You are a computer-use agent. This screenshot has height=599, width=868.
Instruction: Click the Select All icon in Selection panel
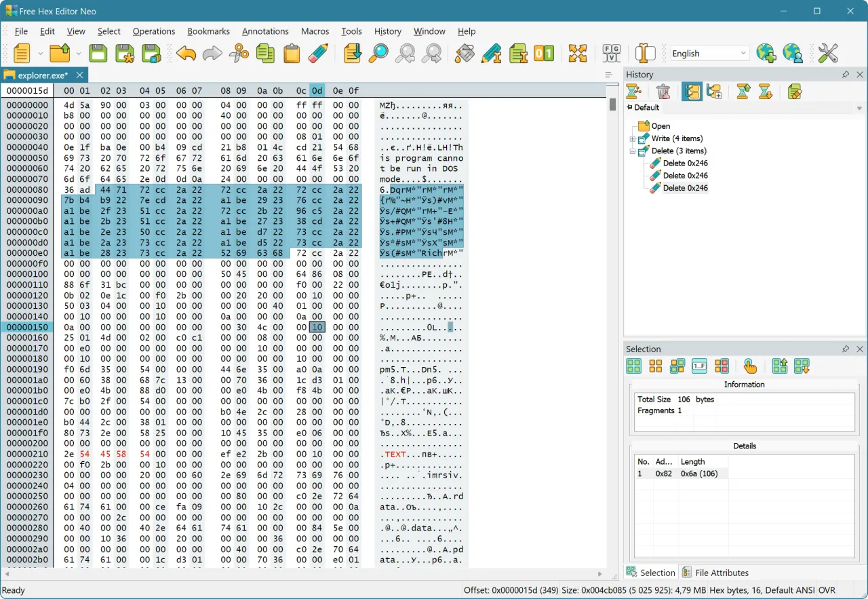tap(633, 366)
